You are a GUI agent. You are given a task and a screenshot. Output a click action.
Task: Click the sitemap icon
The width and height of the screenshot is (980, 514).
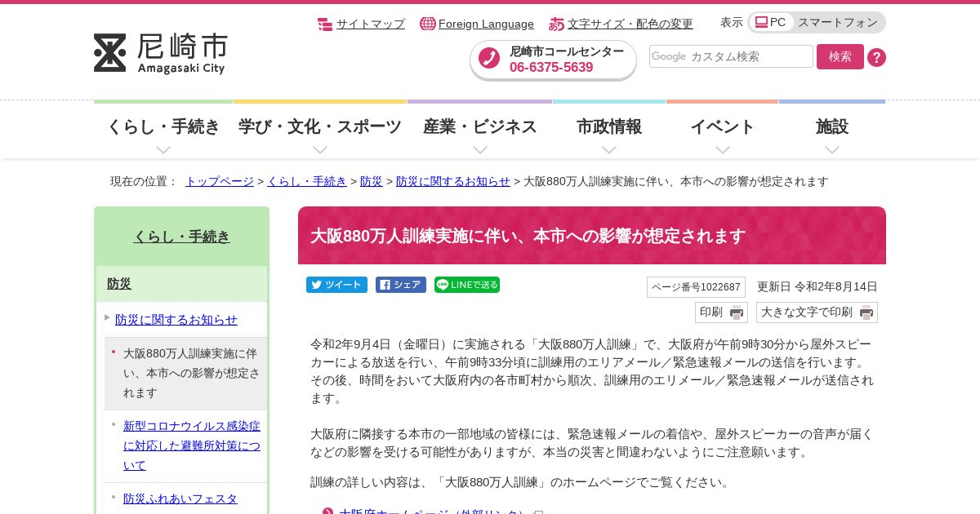325,24
